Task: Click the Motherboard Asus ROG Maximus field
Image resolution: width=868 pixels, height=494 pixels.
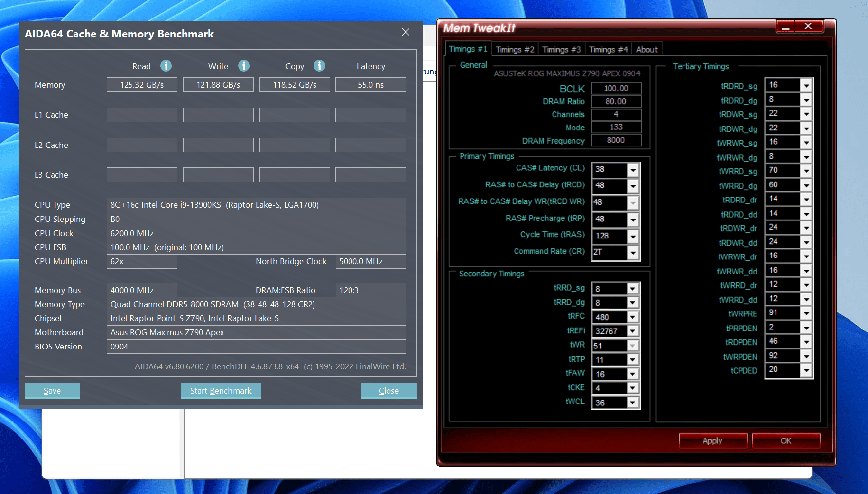Action: (x=257, y=332)
